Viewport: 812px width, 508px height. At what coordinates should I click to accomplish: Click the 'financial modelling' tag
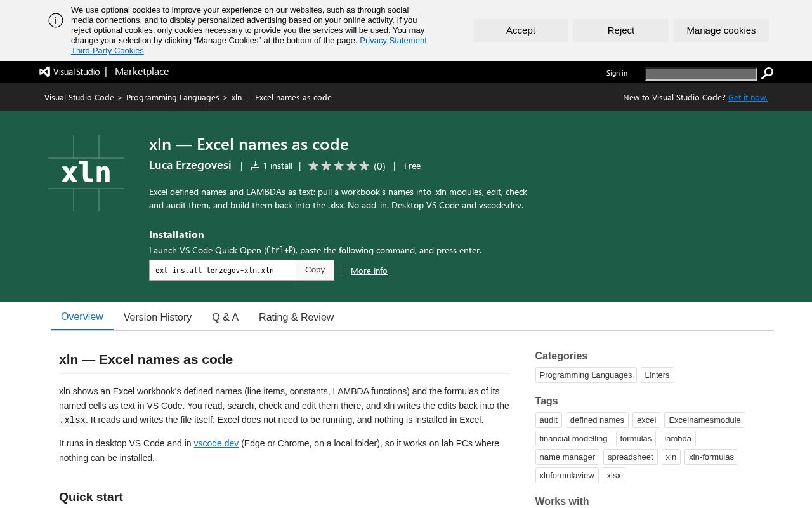tap(573, 439)
